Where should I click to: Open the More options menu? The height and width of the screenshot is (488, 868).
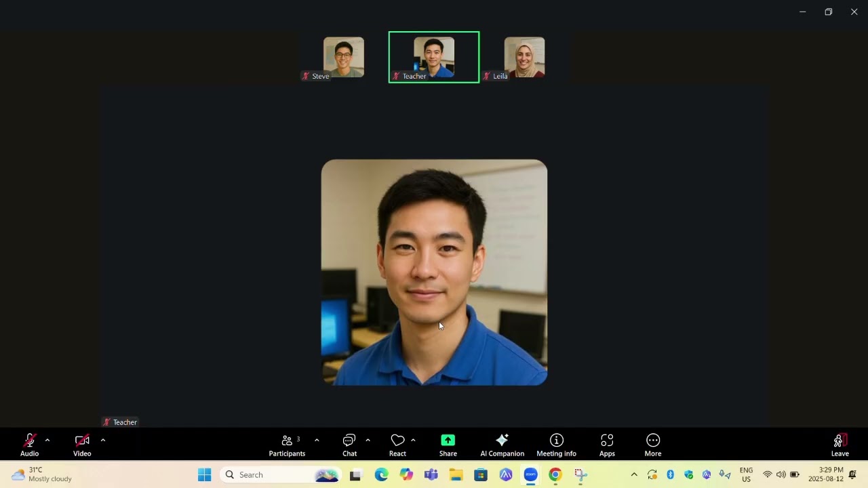tap(653, 445)
